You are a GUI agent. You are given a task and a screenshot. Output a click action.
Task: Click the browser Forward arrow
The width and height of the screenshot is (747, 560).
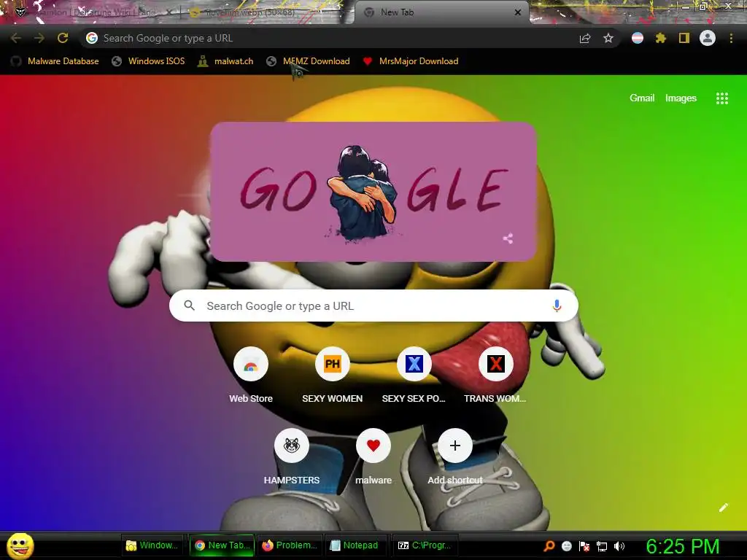(x=39, y=38)
